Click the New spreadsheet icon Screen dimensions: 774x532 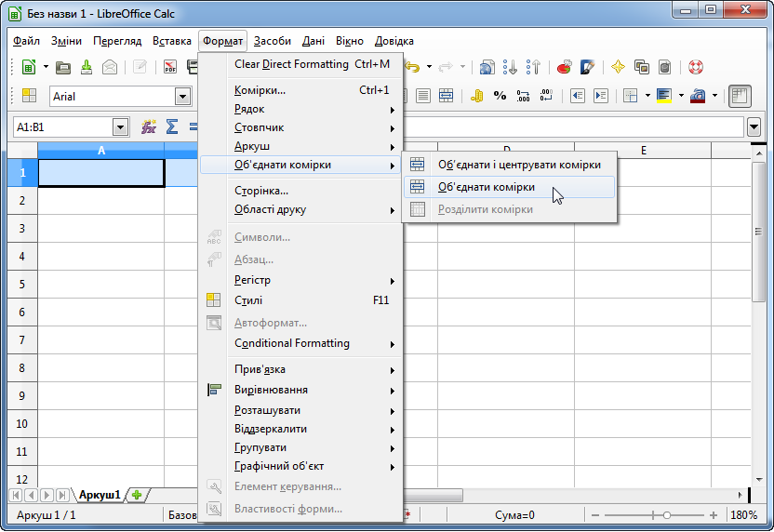29,67
